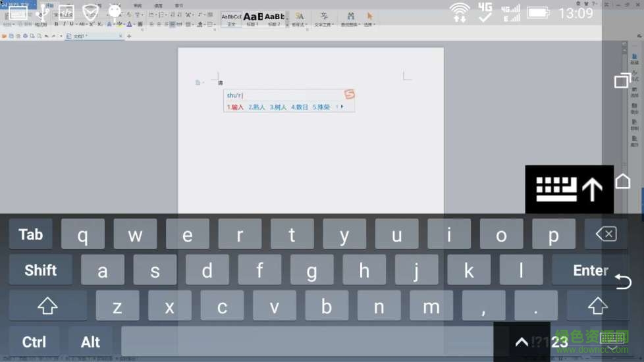
Task: Tap the space bar
Action: [x=308, y=342]
